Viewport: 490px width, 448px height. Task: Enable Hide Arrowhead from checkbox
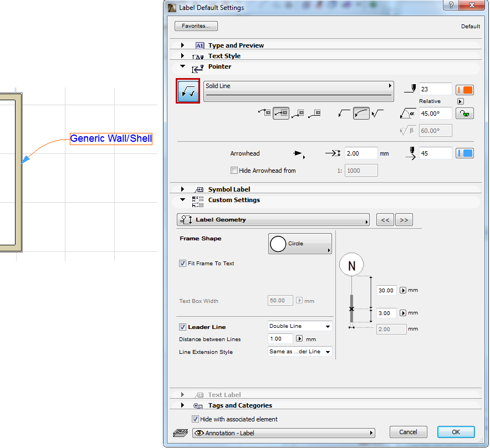234,171
